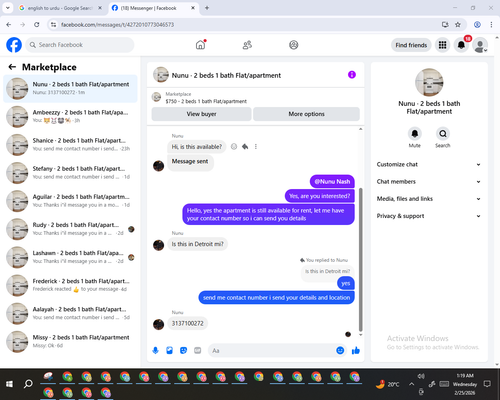Switch to 'english to urdu' Google tab
The width and height of the screenshot is (500, 400).
pos(60,8)
